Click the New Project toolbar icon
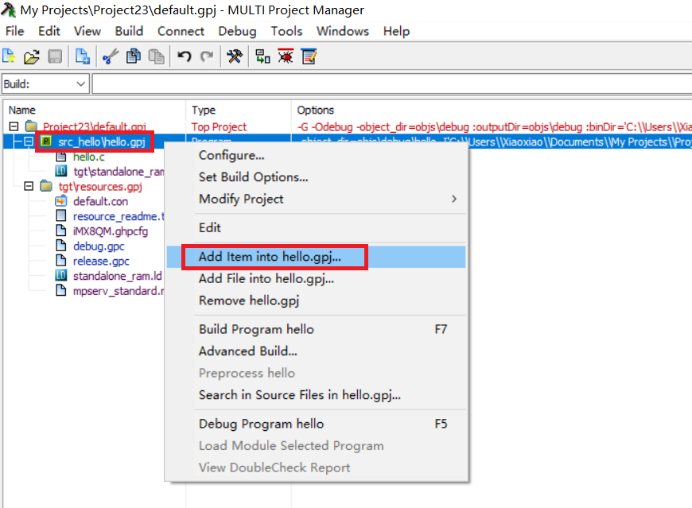The image size is (692, 508). (12, 57)
